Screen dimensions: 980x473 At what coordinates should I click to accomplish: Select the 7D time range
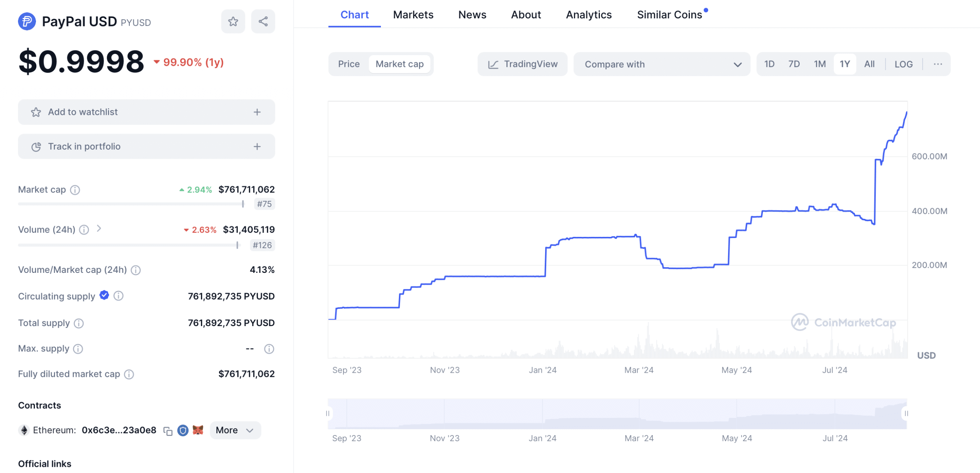click(x=794, y=64)
